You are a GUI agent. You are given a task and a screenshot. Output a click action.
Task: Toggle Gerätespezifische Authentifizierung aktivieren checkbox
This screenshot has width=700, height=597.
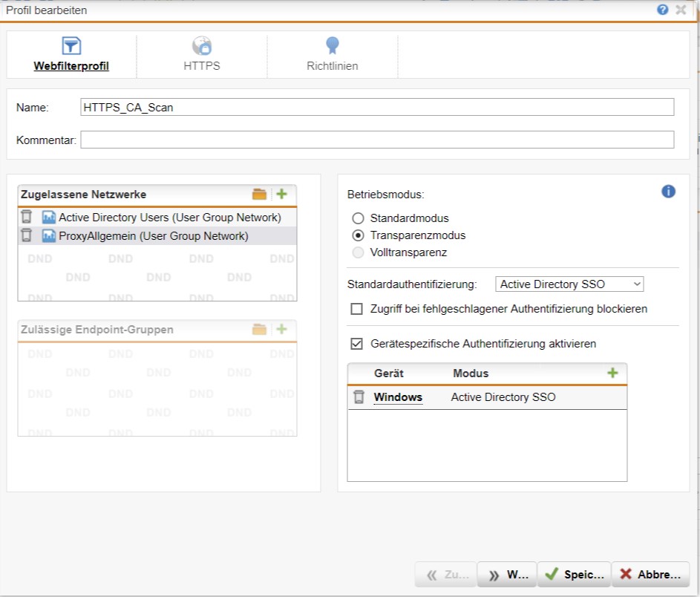point(357,344)
